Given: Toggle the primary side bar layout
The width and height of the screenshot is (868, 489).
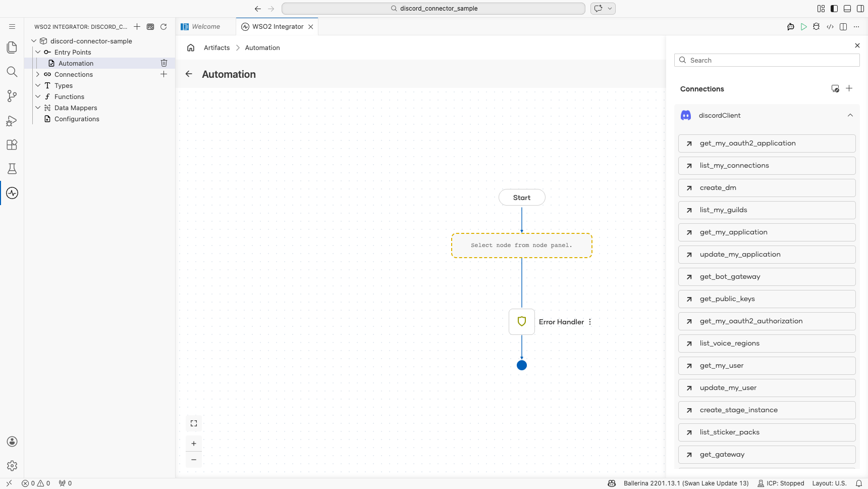Looking at the screenshot, I should (x=834, y=9).
